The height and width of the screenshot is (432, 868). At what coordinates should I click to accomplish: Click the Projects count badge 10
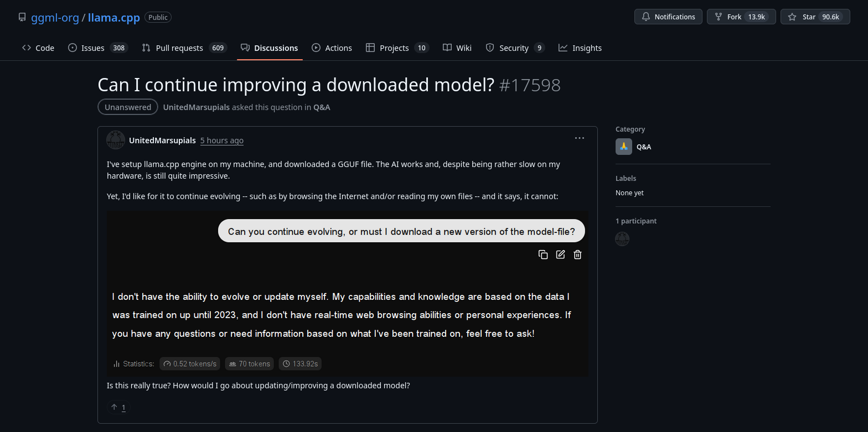(x=421, y=48)
